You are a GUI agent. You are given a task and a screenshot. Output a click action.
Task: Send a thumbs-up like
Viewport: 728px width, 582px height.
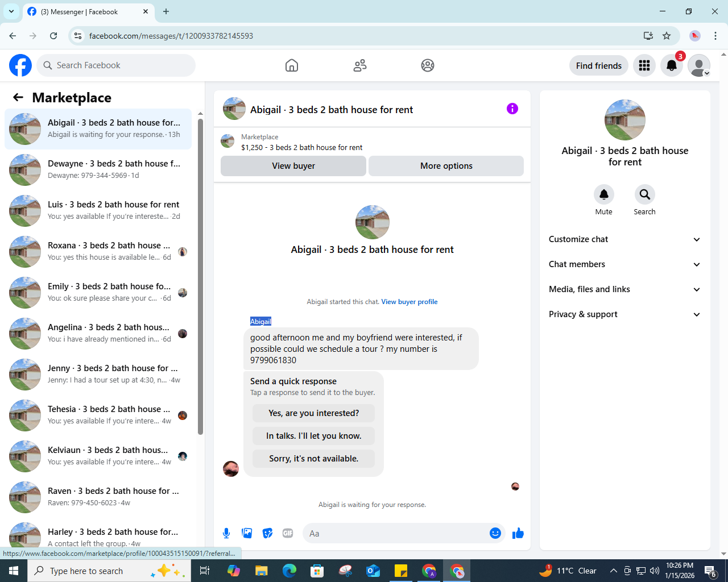click(518, 533)
